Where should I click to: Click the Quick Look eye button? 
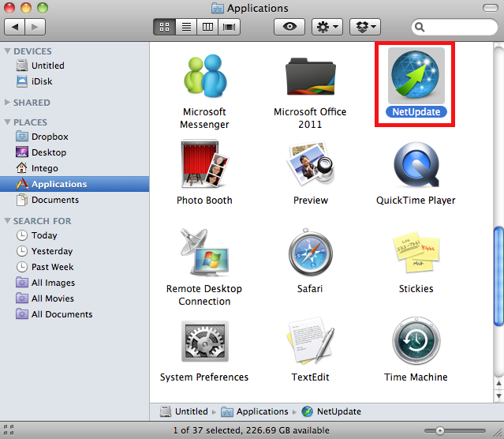(x=289, y=27)
